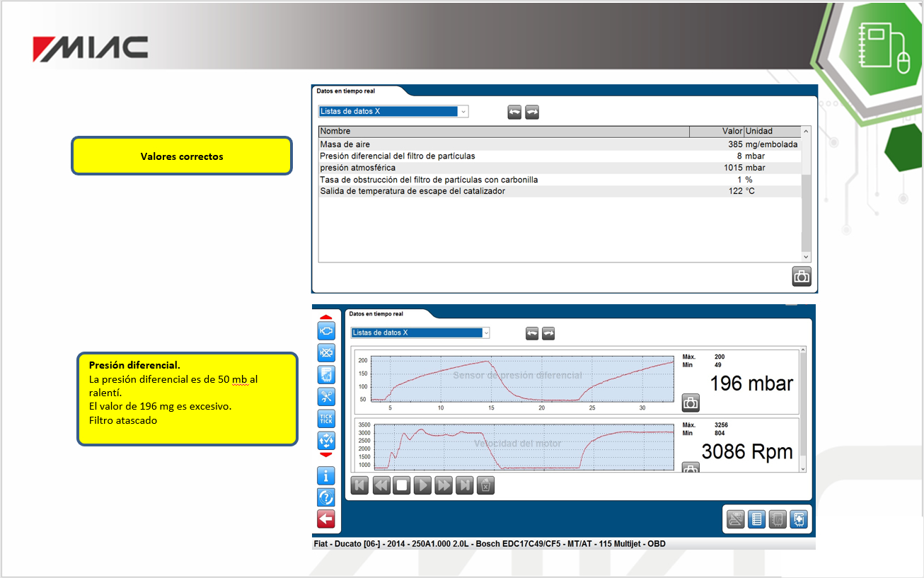Click the erase fault codes engine icon
Viewport: 924px width, 578px height.
coord(326,352)
